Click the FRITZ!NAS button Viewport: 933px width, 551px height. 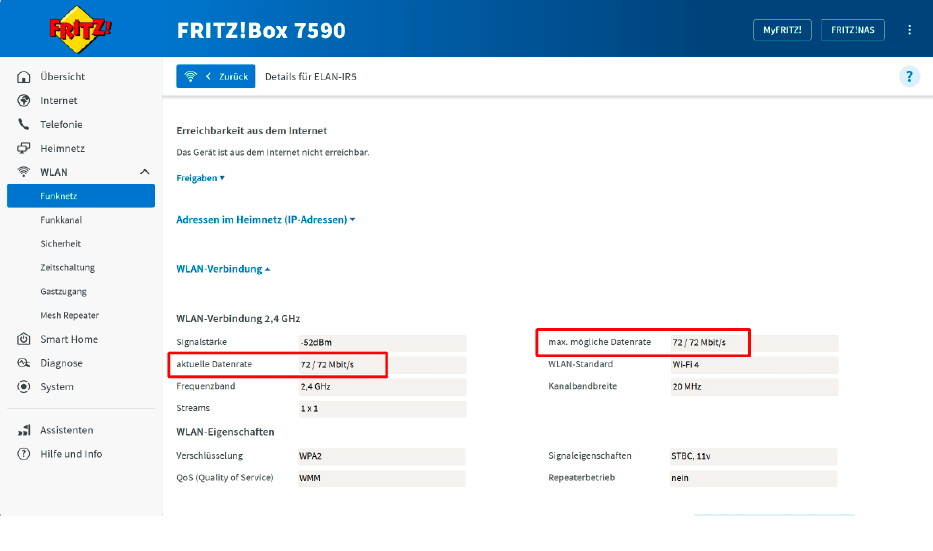pyautogui.click(x=853, y=30)
